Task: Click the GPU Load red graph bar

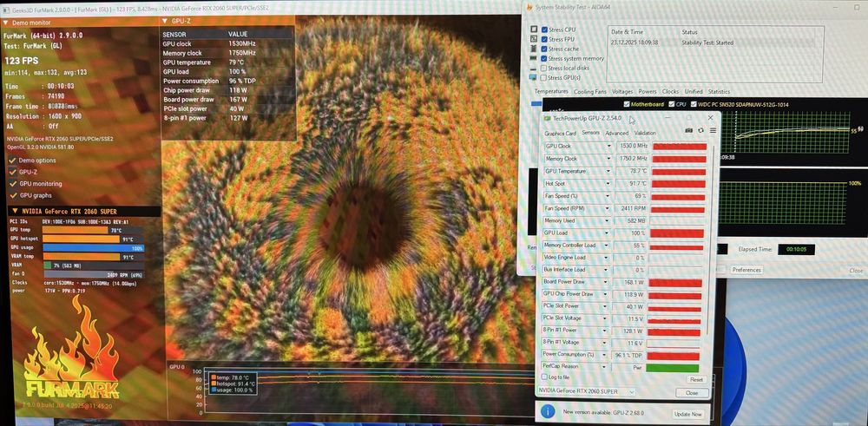Action: (676, 233)
